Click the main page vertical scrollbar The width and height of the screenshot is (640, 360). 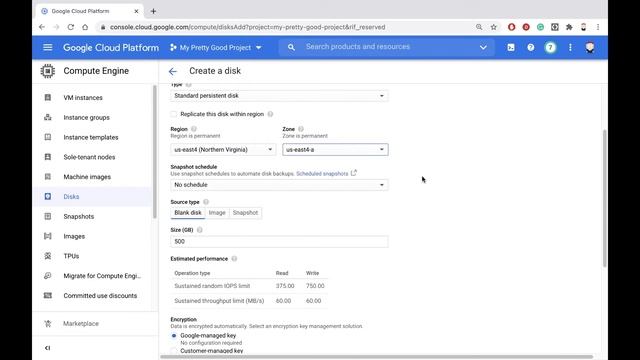point(604,198)
